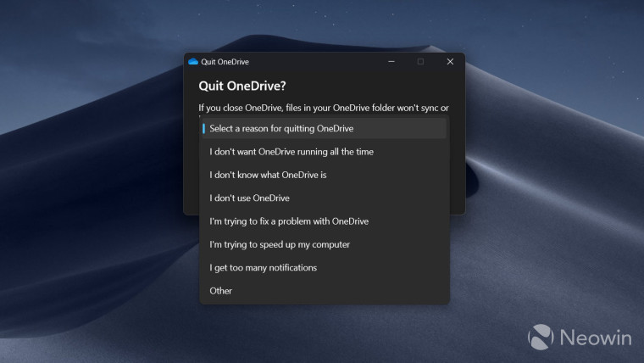Choose 'Other' as the quitting reason
This screenshot has height=363, width=644.
324,291
